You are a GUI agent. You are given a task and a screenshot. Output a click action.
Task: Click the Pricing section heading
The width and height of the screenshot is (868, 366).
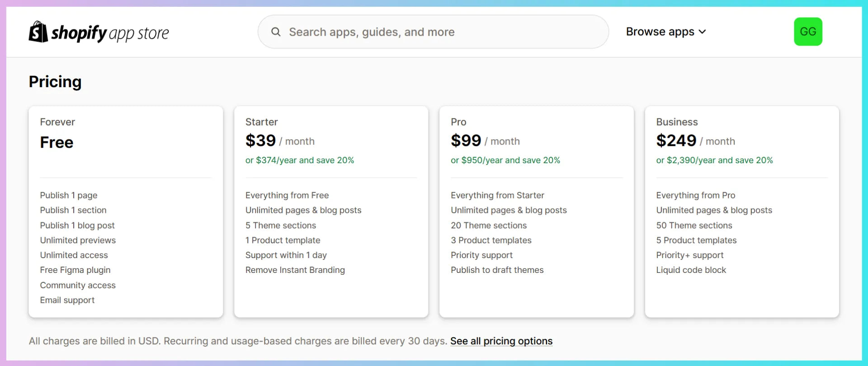pyautogui.click(x=55, y=82)
